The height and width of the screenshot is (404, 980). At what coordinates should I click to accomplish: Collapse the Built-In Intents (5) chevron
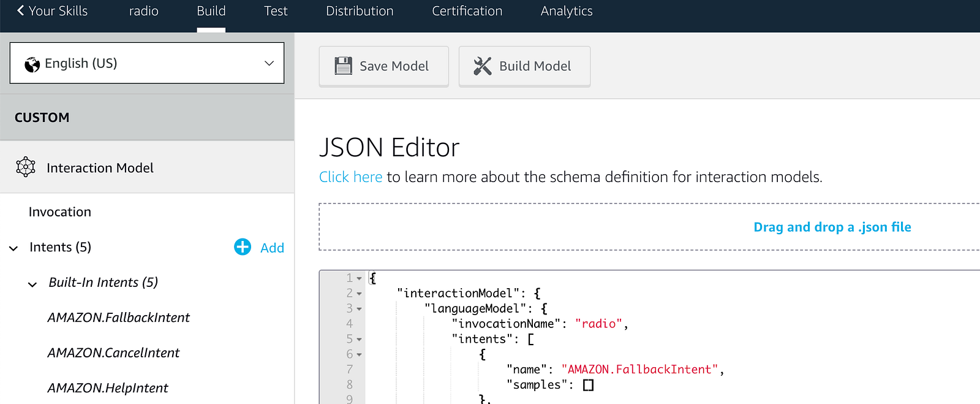[32, 284]
